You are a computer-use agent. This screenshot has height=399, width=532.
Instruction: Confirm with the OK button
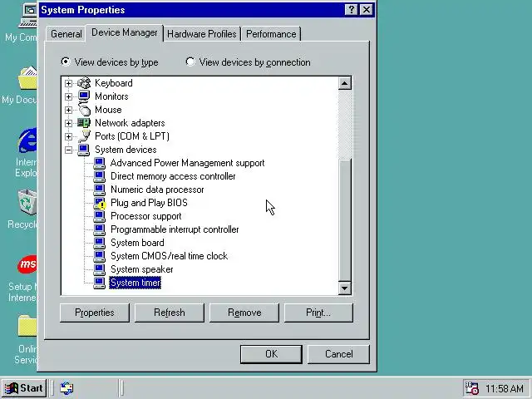(271, 354)
